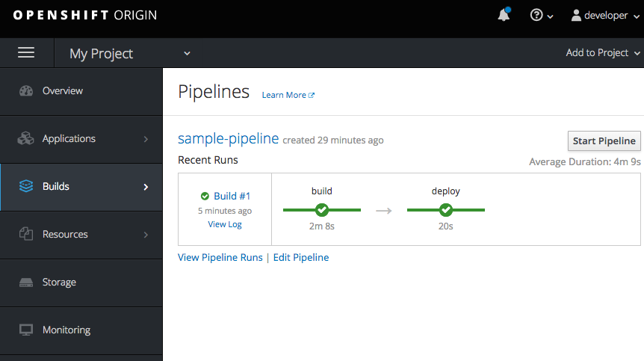The image size is (644, 361).
Task: Open Build #1 details
Action: tap(232, 196)
